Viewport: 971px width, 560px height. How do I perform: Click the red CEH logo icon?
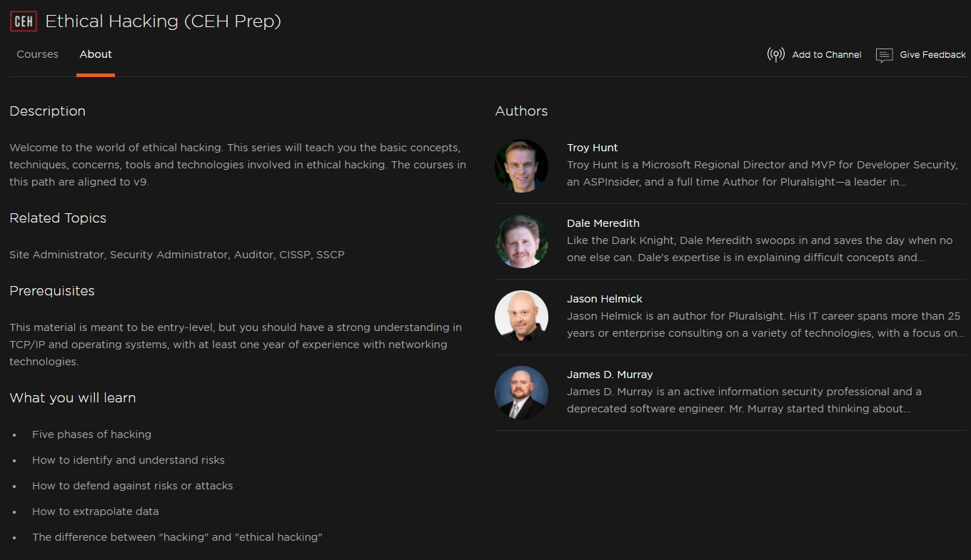click(x=23, y=21)
